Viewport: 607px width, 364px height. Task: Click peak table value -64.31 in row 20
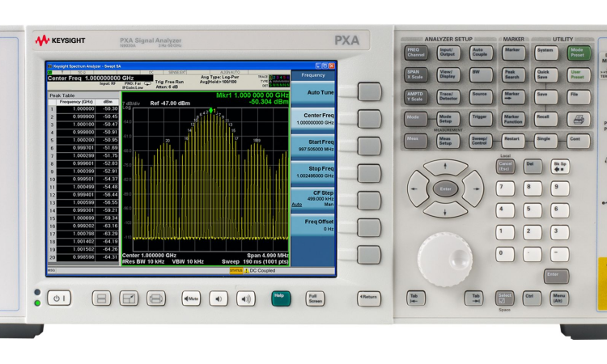point(107,257)
